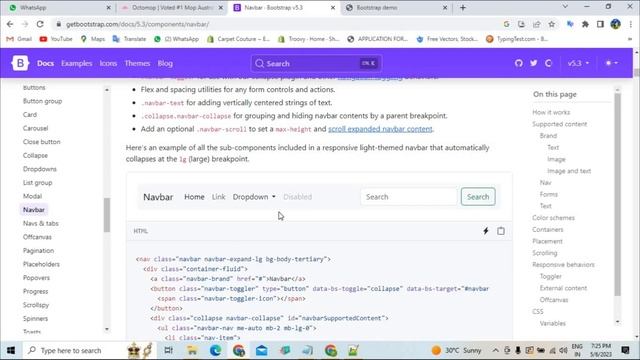
Task: Click the left sidebar scrollbar thumb
Action: [107, 215]
